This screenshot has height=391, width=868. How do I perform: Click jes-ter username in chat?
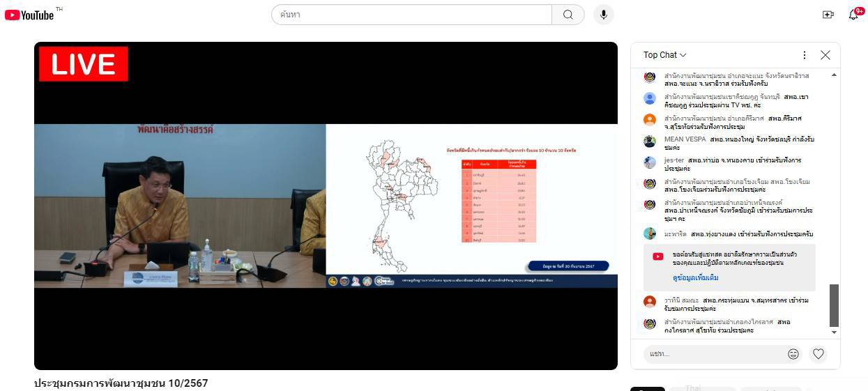click(673, 161)
